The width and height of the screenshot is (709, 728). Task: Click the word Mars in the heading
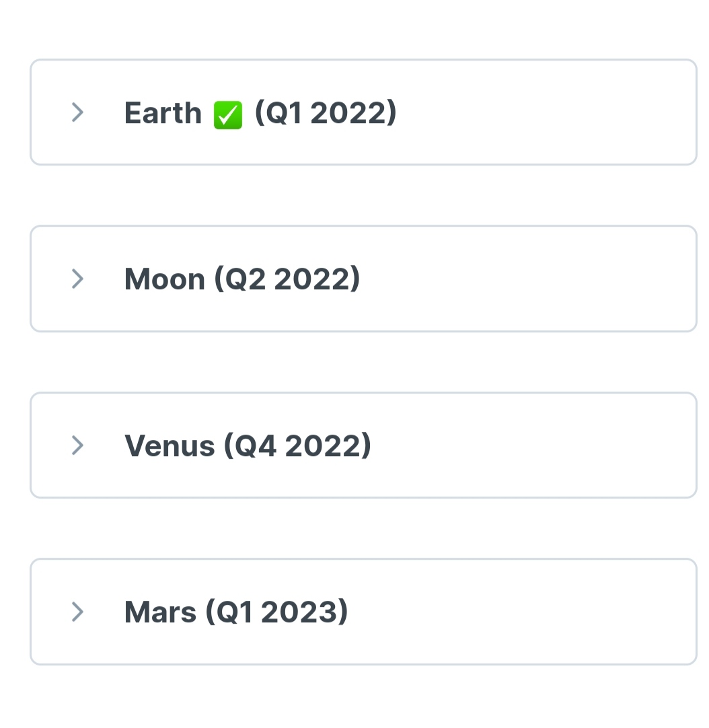coord(160,612)
